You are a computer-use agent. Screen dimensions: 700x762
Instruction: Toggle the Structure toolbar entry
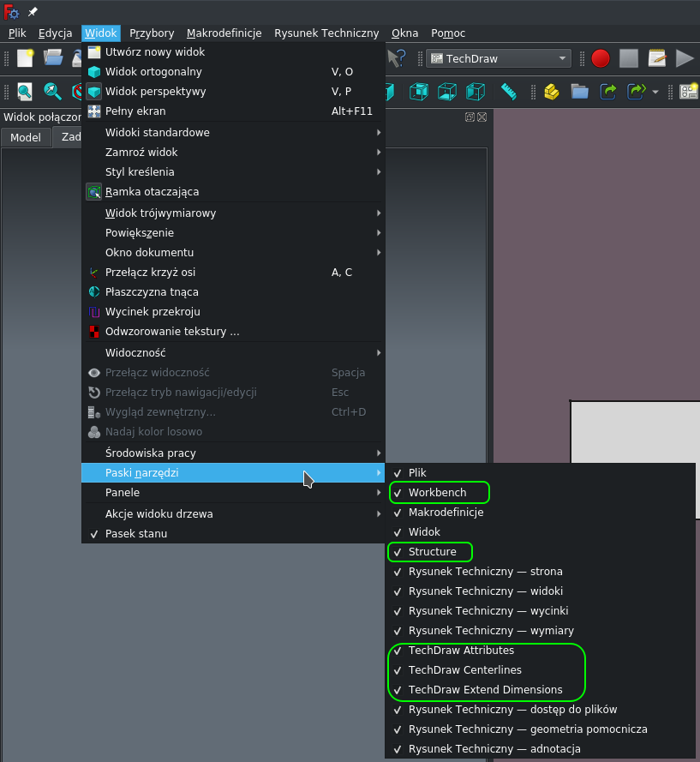point(429,551)
